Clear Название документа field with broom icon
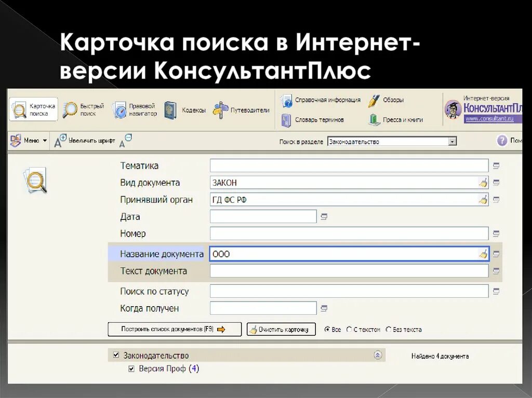Image resolution: width=532 pixels, height=398 pixels. click(x=483, y=254)
